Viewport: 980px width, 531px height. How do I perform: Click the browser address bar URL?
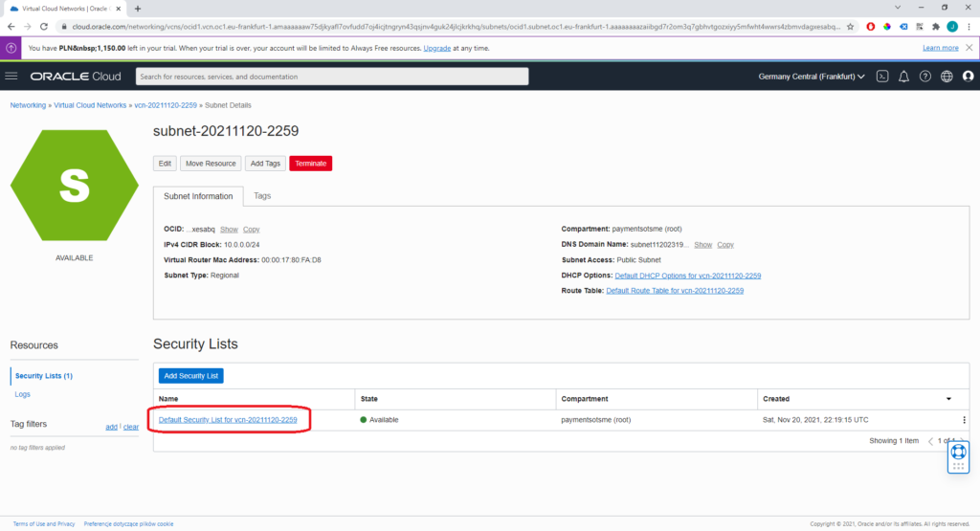(x=456, y=27)
